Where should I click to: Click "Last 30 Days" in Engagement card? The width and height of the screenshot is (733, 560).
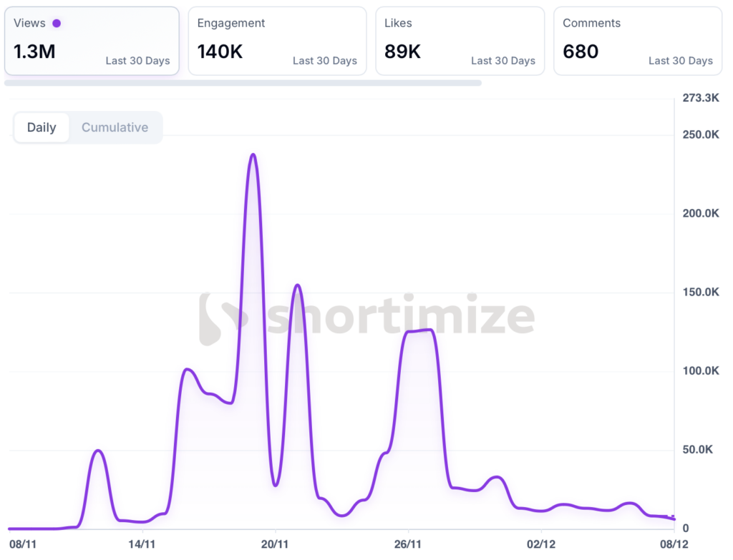324,61
